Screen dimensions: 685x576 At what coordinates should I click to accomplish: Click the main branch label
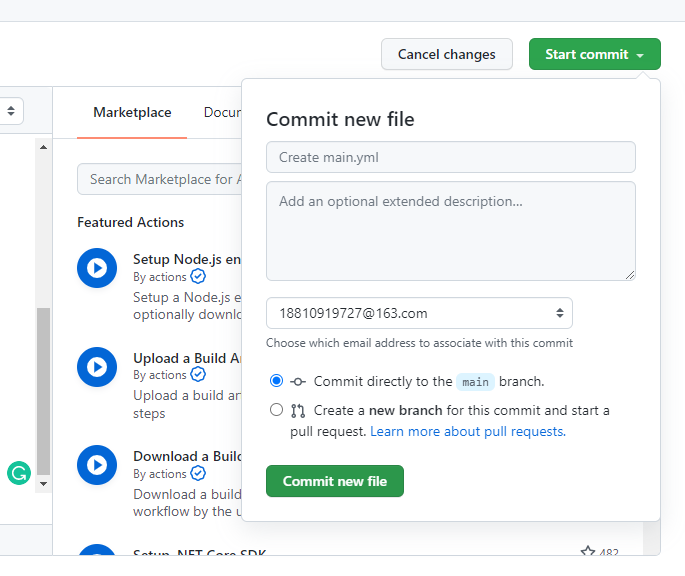tap(475, 382)
